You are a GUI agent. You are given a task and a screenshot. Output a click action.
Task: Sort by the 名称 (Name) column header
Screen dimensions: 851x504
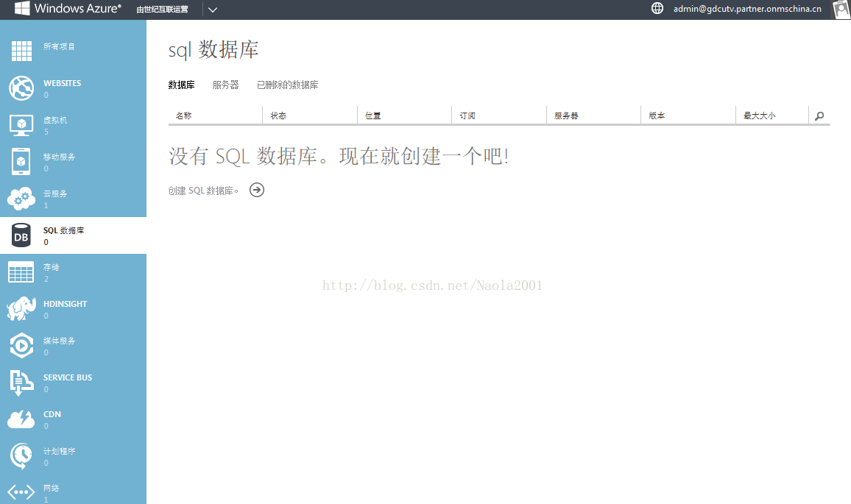(183, 116)
